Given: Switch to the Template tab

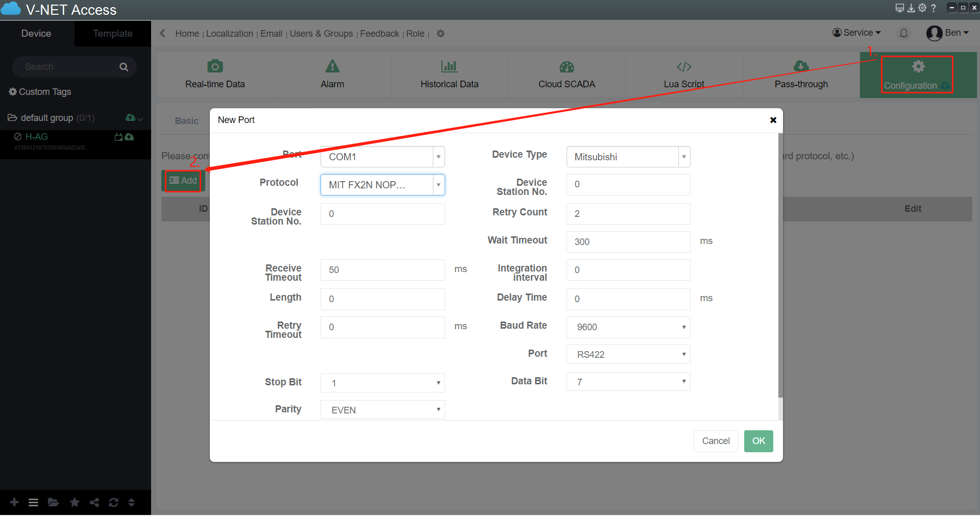Looking at the screenshot, I should coord(112,34).
